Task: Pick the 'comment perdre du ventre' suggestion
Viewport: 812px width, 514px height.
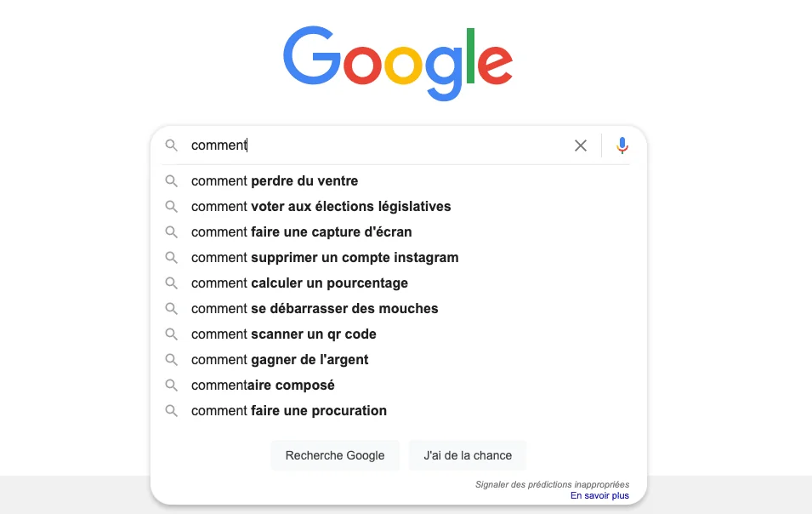Action: (x=275, y=181)
